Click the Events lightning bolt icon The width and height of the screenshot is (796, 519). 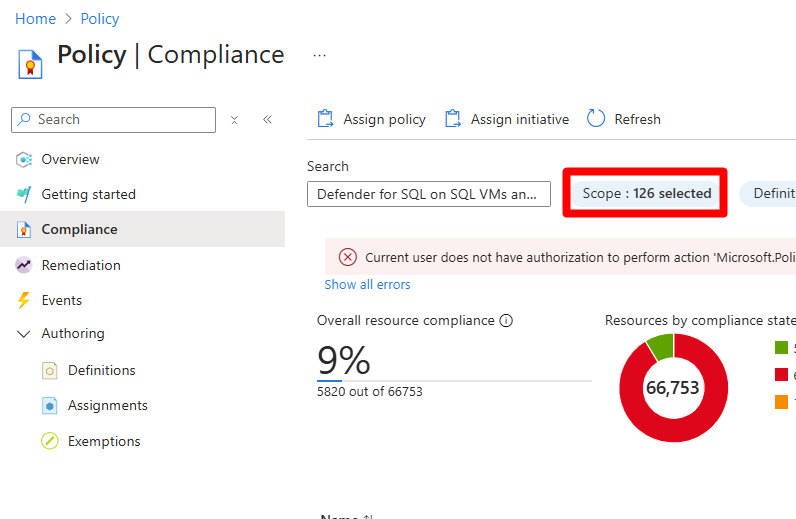coord(24,300)
